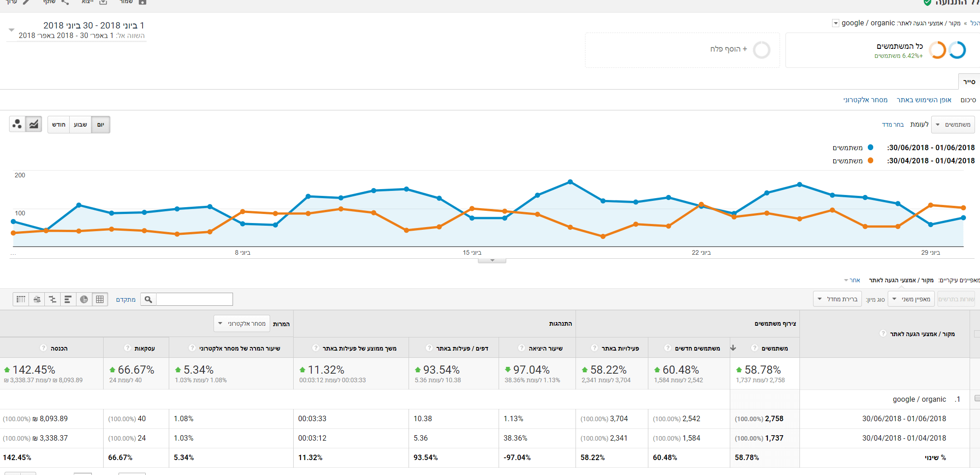
Task: Select the term cloud view icon
Action: pyautogui.click(x=37, y=299)
